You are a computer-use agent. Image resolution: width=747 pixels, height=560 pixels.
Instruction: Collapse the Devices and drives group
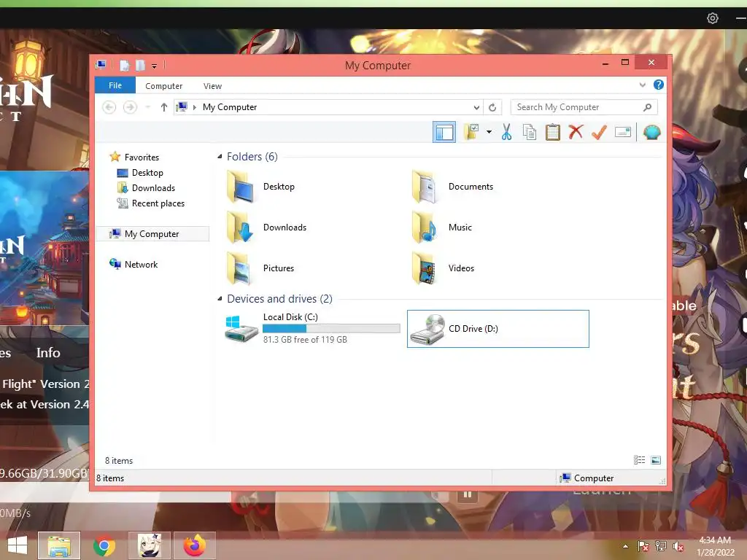[x=220, y=299]
